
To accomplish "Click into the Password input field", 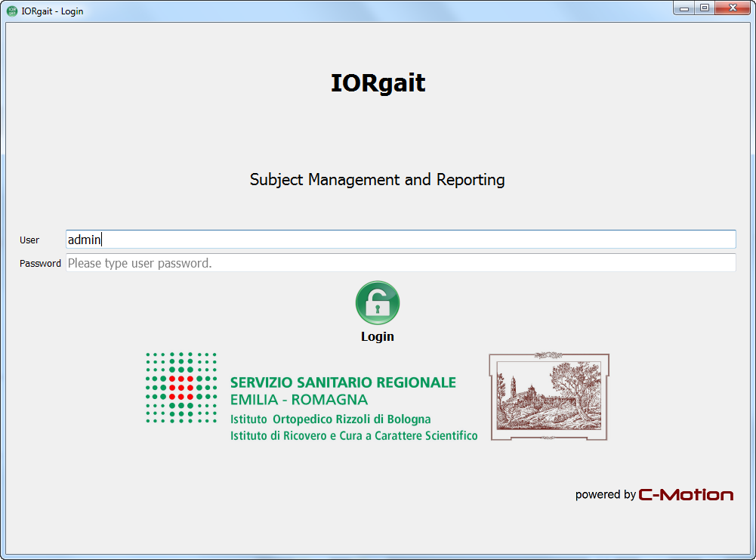I will tap(401, 263).
